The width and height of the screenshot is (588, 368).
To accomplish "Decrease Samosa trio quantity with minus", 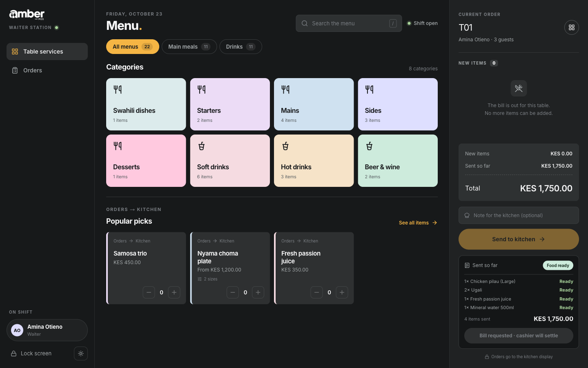I will pyautogui.click(x=149, y=292).
